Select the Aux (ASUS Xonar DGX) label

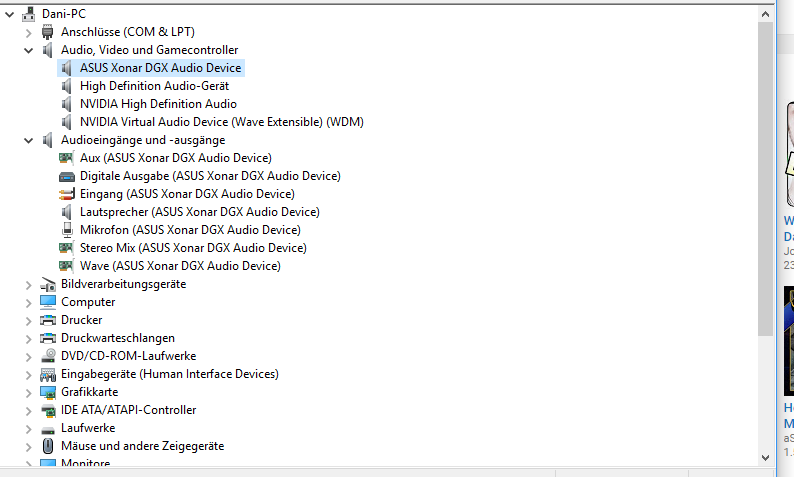point(176,158)
